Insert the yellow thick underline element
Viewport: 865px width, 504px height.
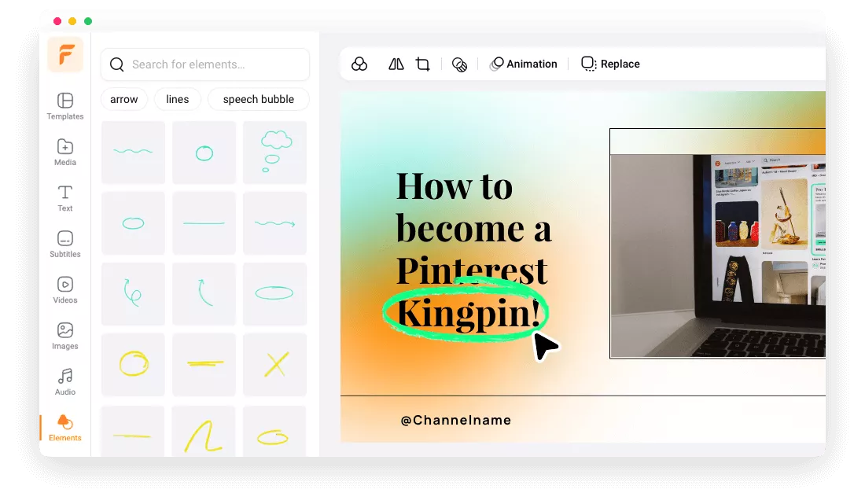204,365
